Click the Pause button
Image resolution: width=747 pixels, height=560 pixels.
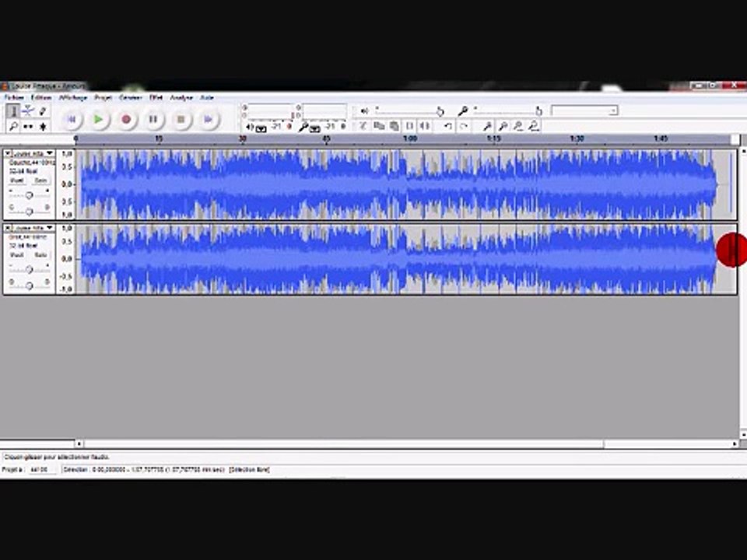tap(153, 119)
